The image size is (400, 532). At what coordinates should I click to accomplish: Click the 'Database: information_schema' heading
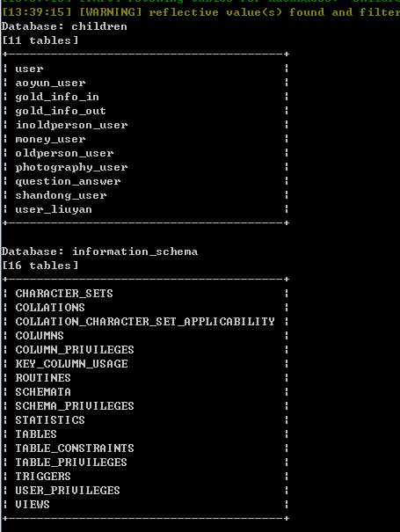click(x=99, y=251)
